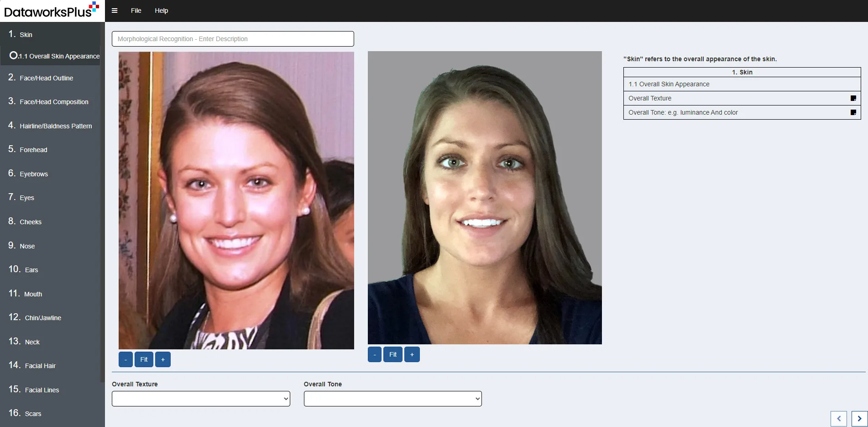This screenshot has height=427, width=868.
Task: Open the Overall Texture dropdown
Action: 201,399
